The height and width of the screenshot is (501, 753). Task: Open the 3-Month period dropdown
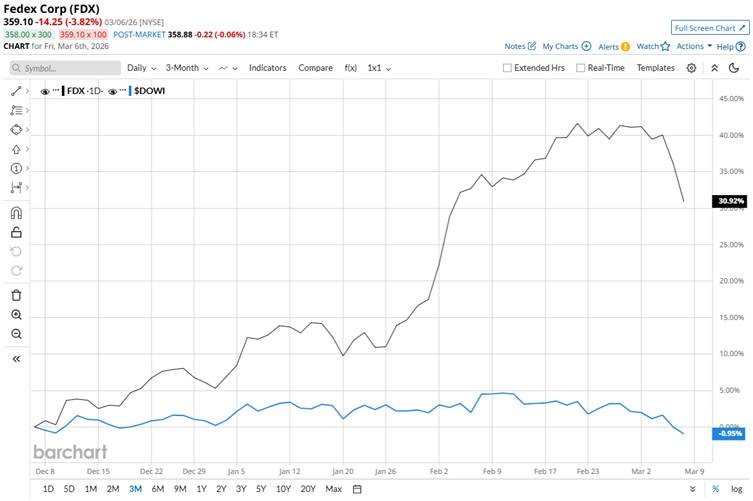tap(187, 68)
